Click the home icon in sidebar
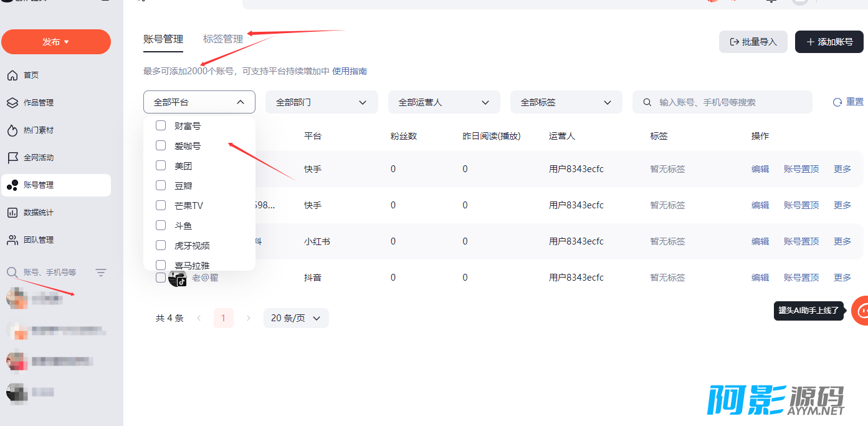The height and width of the screenshot is (426, 868). pyautogui.click(x=12, y=75)
